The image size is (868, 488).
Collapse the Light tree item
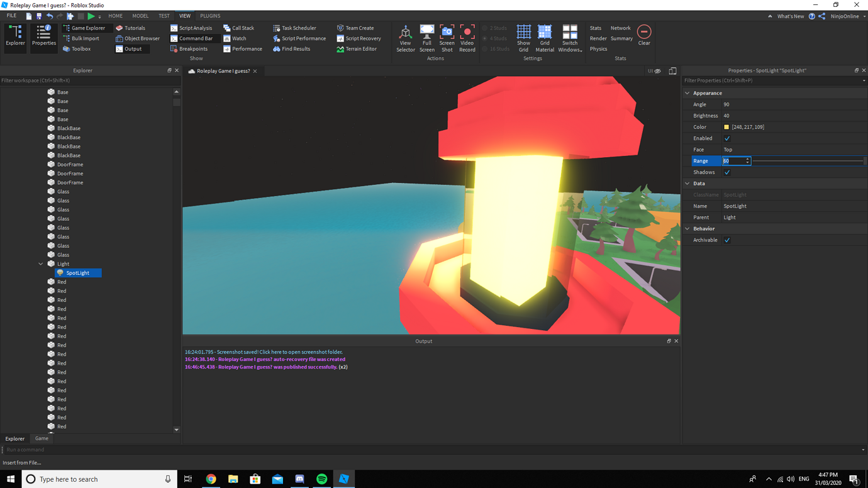pos(41,263)
